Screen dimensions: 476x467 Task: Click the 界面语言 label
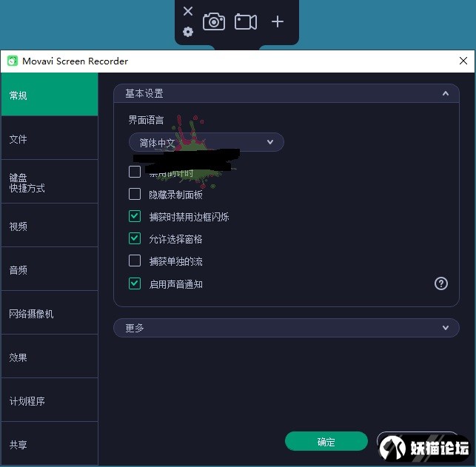[146, 120]
